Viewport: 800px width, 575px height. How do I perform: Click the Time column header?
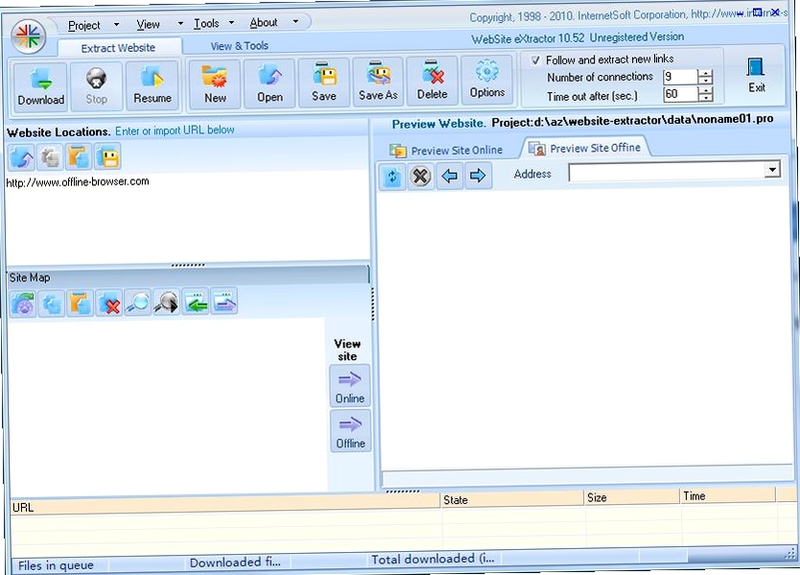click(x=728, y=495)
